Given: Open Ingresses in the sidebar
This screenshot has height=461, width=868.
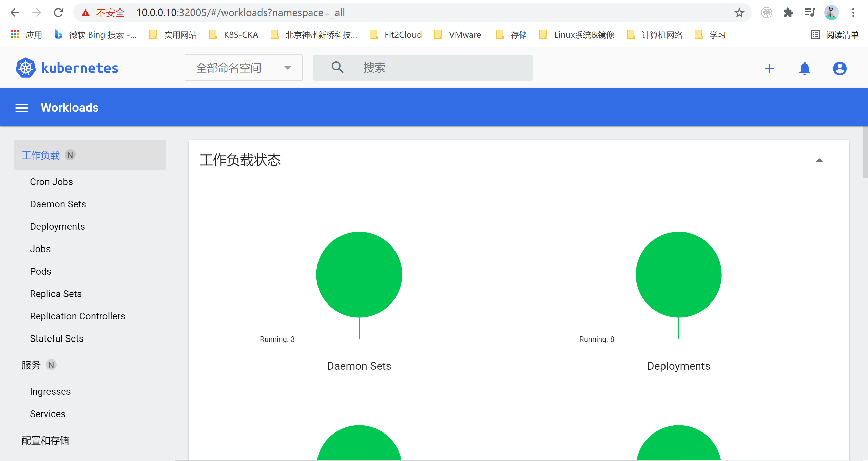Looking at the screenshot, I should pos(50,391).
